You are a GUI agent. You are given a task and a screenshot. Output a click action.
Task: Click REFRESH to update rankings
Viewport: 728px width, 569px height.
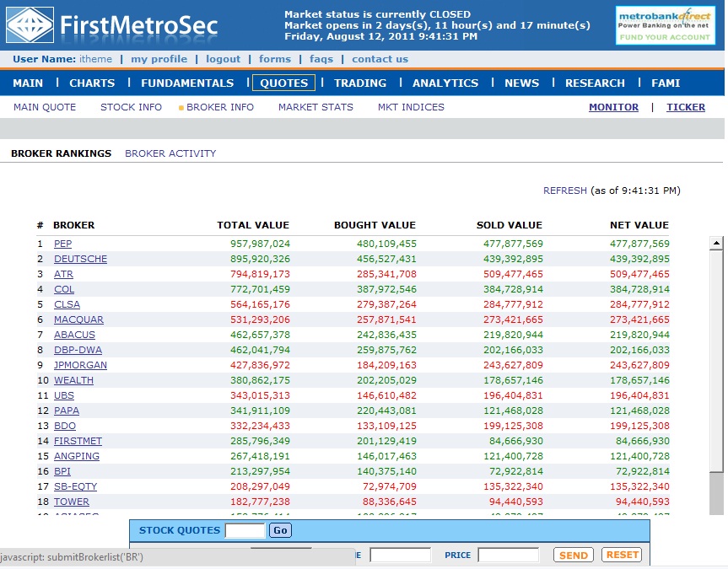565,191
